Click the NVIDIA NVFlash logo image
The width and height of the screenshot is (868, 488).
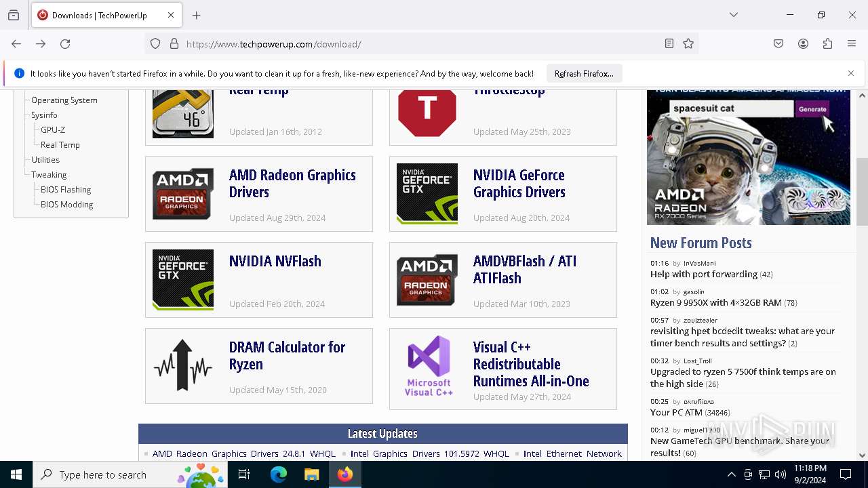[x=183, y=280]
